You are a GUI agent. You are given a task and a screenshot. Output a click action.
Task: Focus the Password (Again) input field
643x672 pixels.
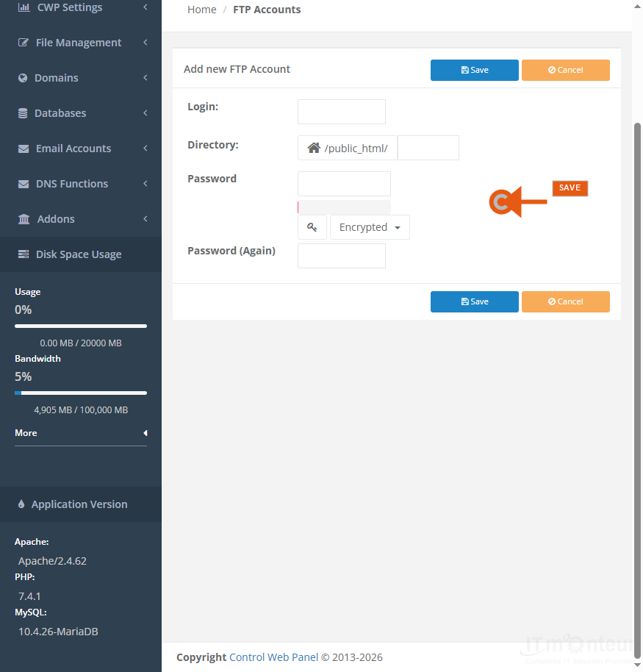click(342, 256)
